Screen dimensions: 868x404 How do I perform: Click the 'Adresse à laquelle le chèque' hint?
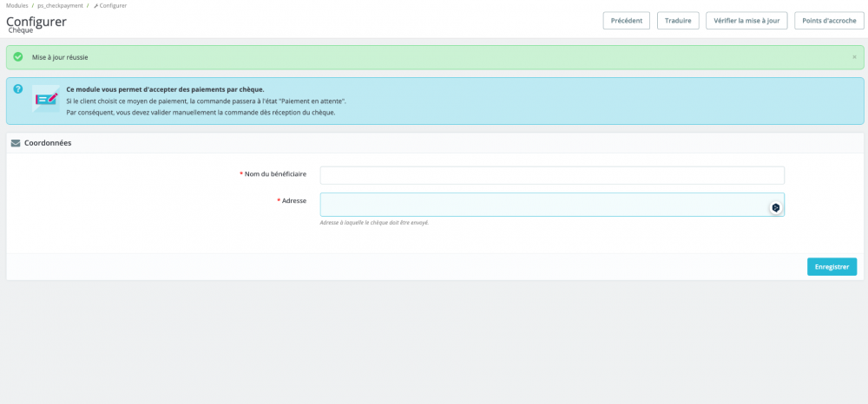[x=375, y=223]
